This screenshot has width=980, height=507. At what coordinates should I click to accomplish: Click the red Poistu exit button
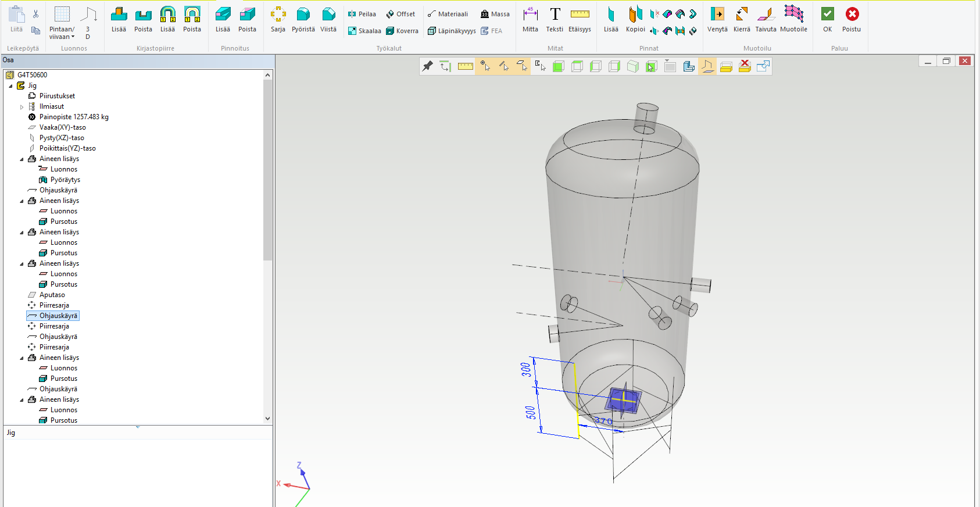click(852, 19)
